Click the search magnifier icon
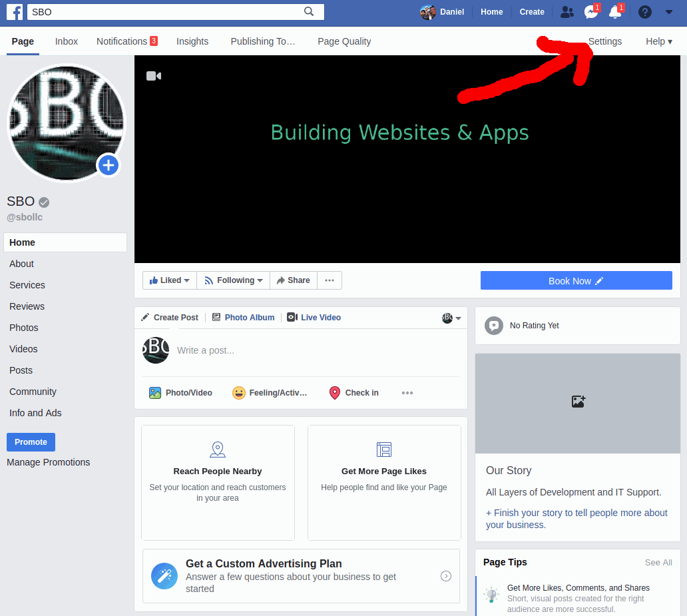 pyautogui.click(x=309, y=11)
